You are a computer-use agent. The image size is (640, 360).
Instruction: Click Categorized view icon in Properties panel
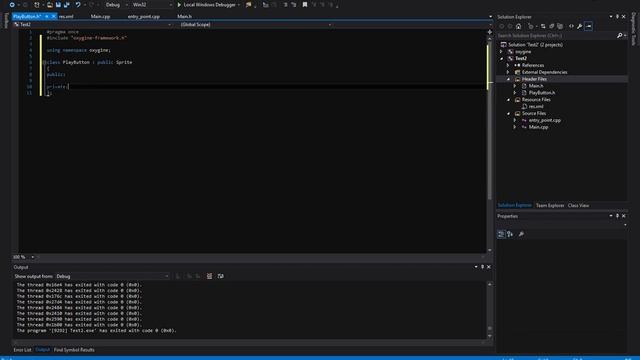point(501,234)
